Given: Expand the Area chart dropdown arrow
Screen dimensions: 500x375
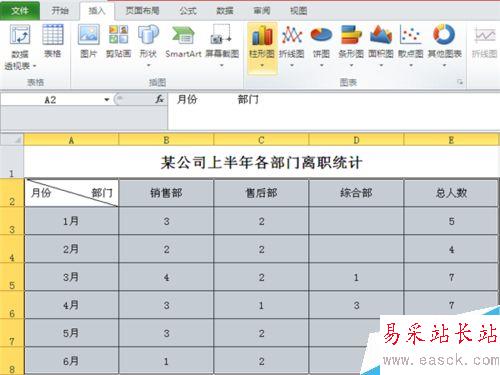Looking at the screenshot, I should point(381,66).
